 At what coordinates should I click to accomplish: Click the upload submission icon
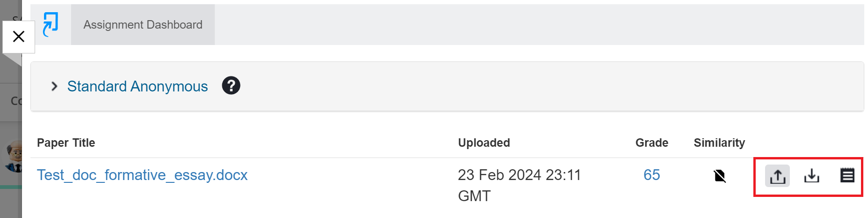click(777, 176)
